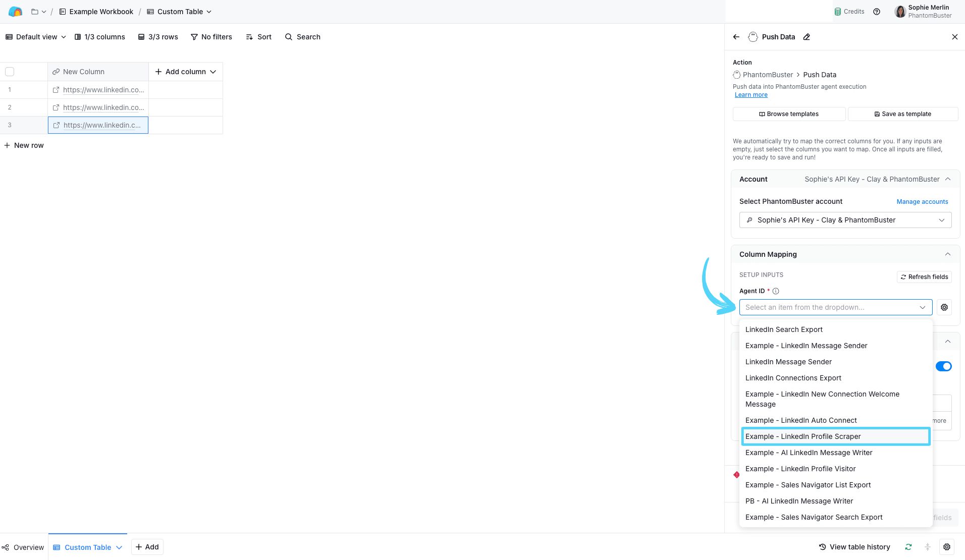Open the Learn more link

coord(751,95)
